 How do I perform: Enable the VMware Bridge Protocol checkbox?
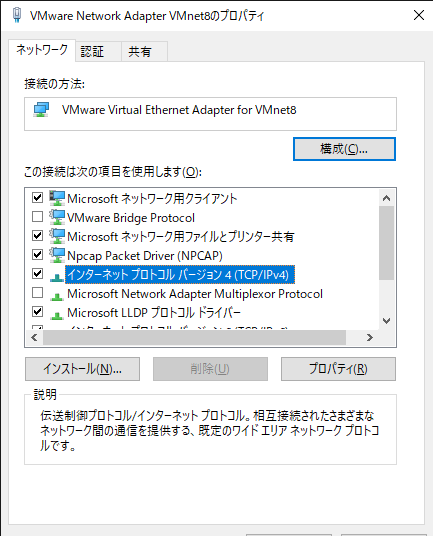point(37,217)
